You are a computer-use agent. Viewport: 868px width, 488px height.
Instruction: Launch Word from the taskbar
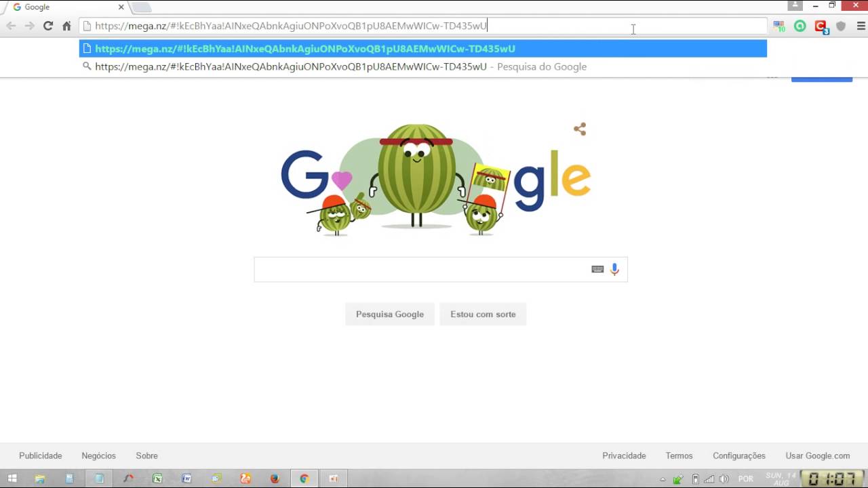[x=186, y=479]
